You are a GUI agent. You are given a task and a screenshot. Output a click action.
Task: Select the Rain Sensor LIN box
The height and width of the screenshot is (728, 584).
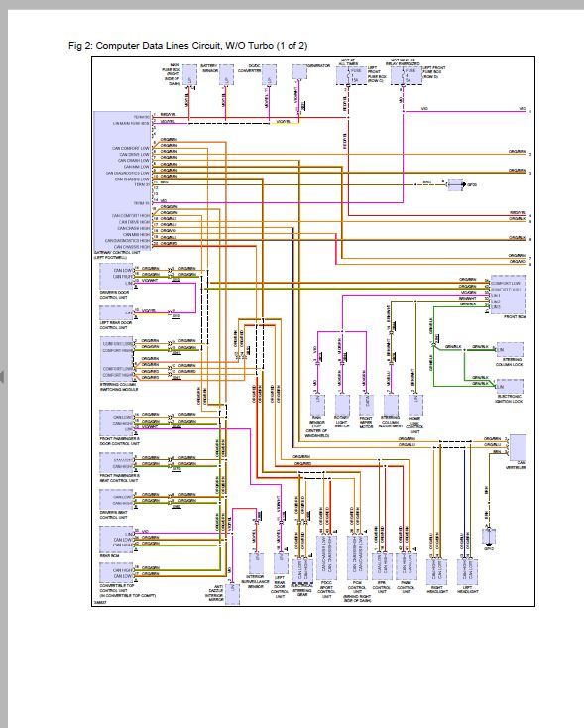(317, 405)
